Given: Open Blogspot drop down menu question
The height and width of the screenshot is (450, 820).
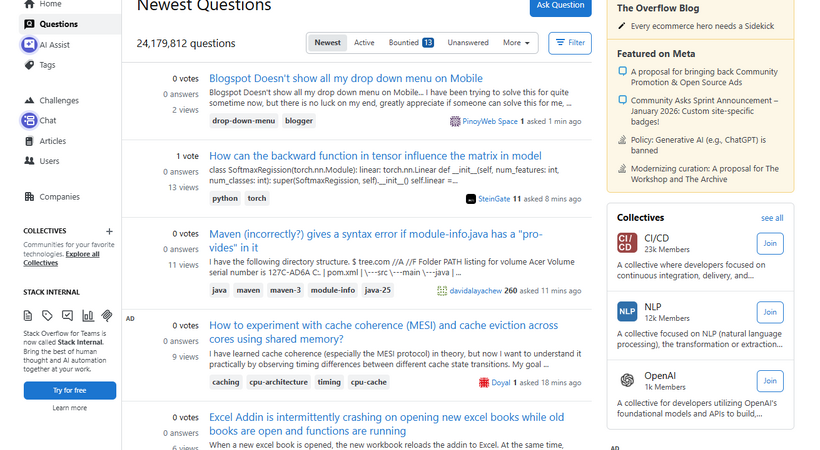Looking at the screenshot, I should (x=346, y=78).
